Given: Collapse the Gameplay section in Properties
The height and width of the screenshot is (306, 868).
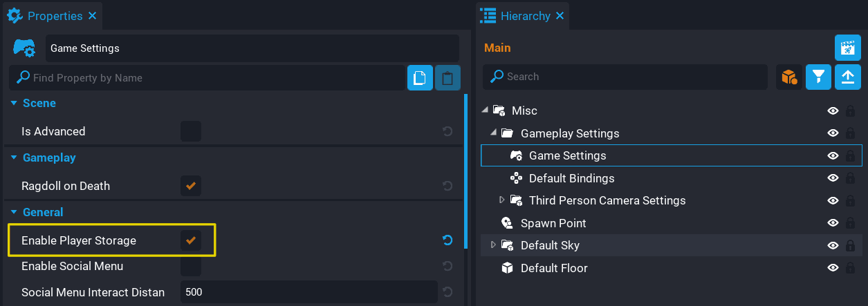Looking at the screenshot, I should 13,157.
